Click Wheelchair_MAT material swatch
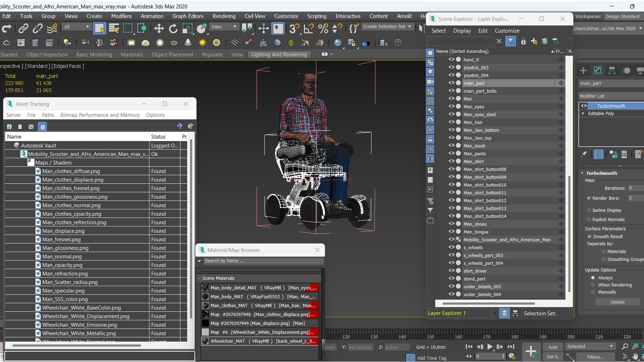Screen dimensions: 644x362 (205, 341)
